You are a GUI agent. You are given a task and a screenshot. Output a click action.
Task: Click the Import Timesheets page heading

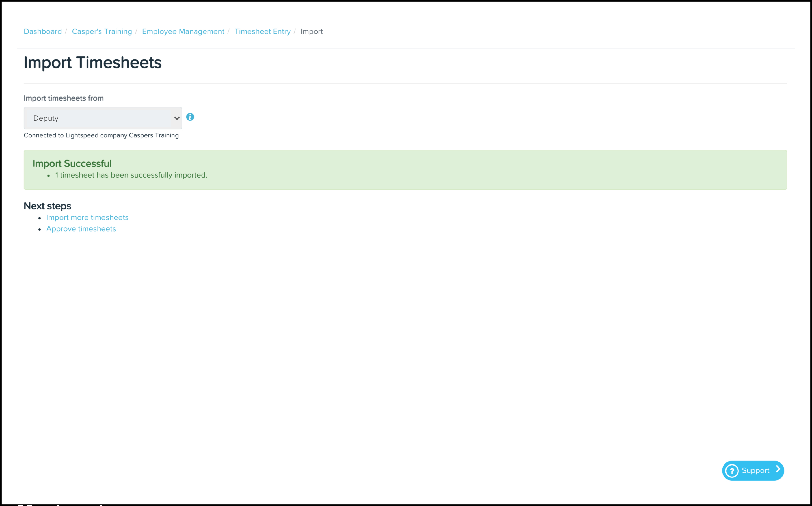click(92, 62)
